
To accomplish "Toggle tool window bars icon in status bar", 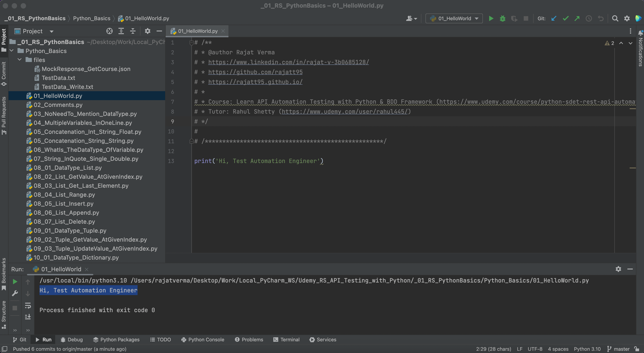I will 4,349.
